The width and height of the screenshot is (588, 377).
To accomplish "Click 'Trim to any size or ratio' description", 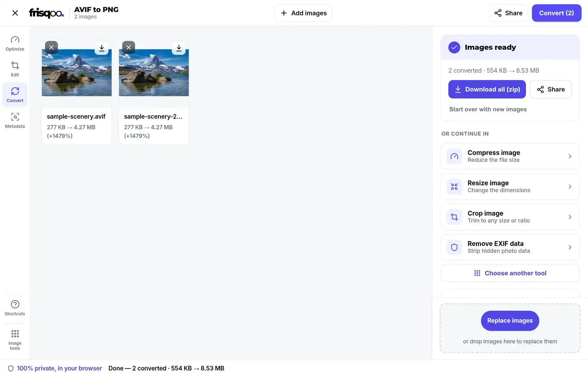I will [x=499, y=221].
